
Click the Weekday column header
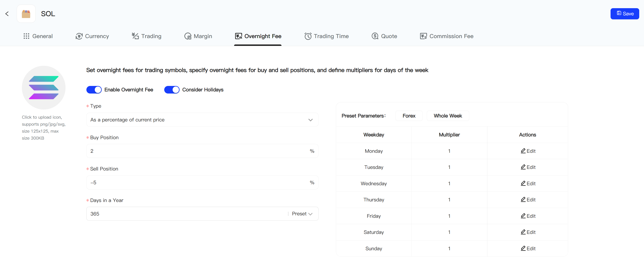[x=373, y=135]
